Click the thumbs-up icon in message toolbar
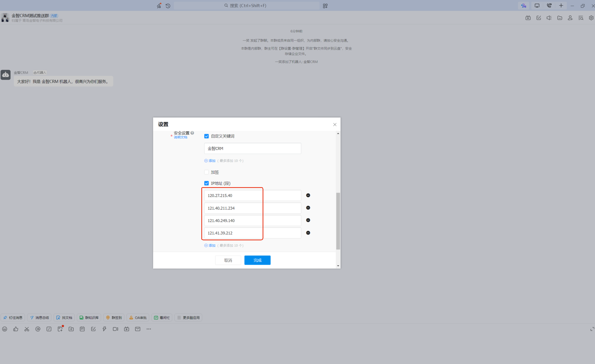The height and width of the screenshot is (364, 595). coord(16,329)
